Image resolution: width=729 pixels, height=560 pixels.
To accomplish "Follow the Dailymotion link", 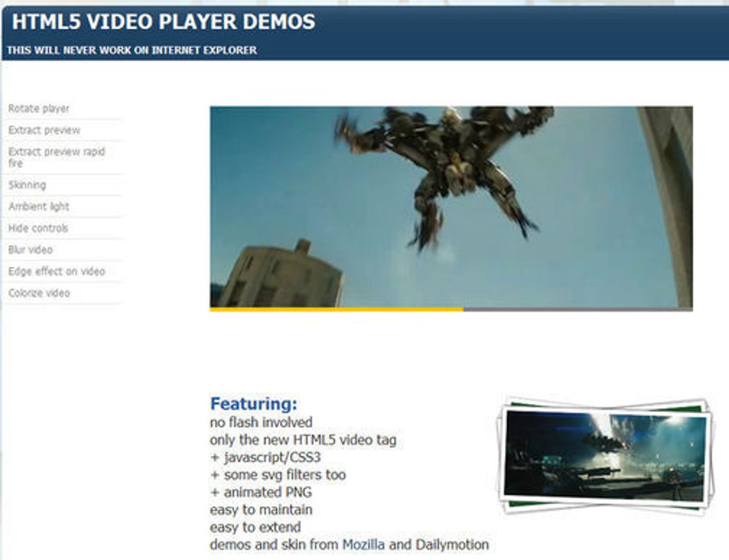I will tap(452, 545).
